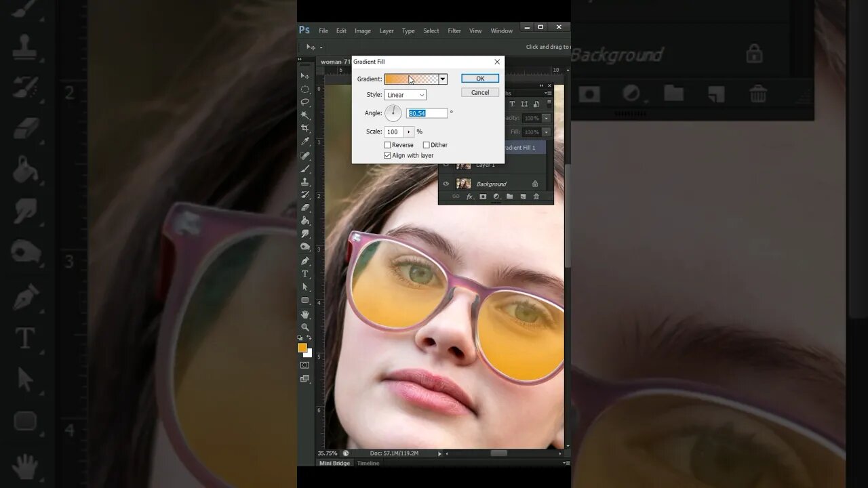Select the Pen tool
This screenshot has height=488, width=868.
pos(305,261)
